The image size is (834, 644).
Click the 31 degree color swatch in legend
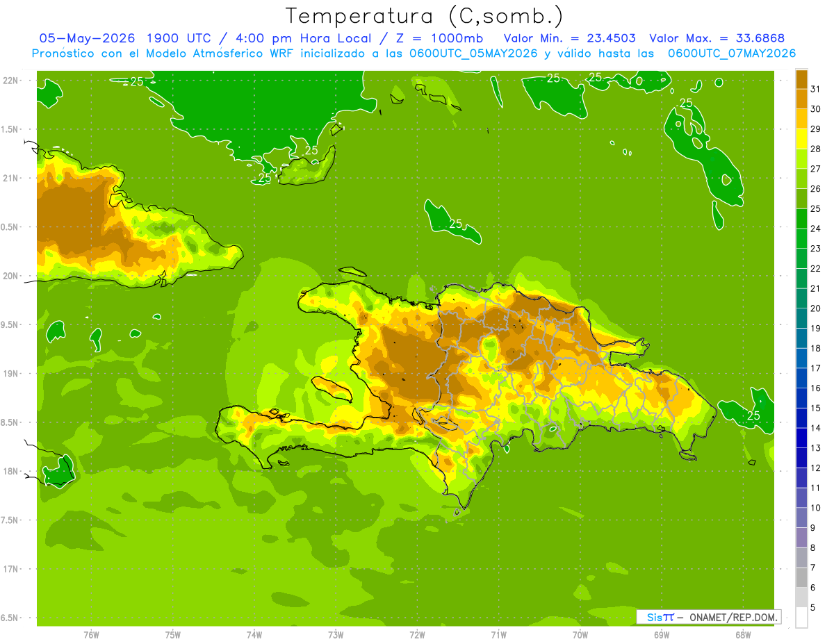pos(801,79)
